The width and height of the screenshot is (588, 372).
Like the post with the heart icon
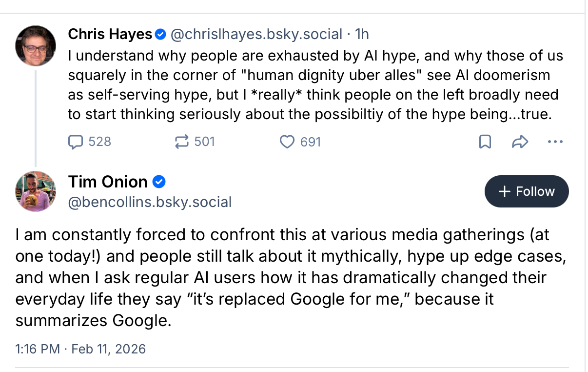click(x=287, y=142)
